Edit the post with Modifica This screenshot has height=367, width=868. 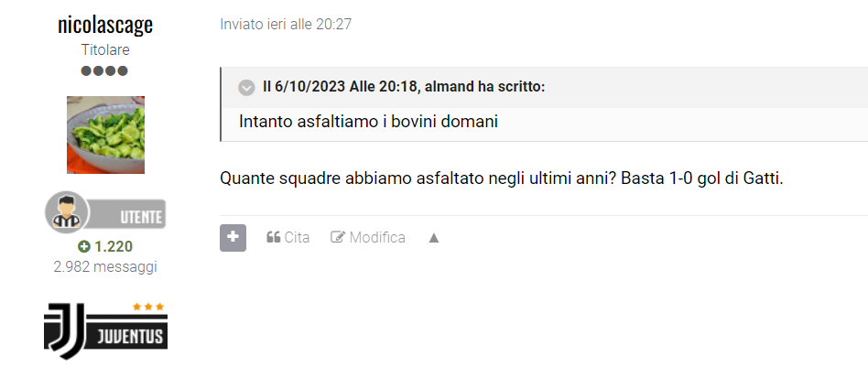coord(368,237)
